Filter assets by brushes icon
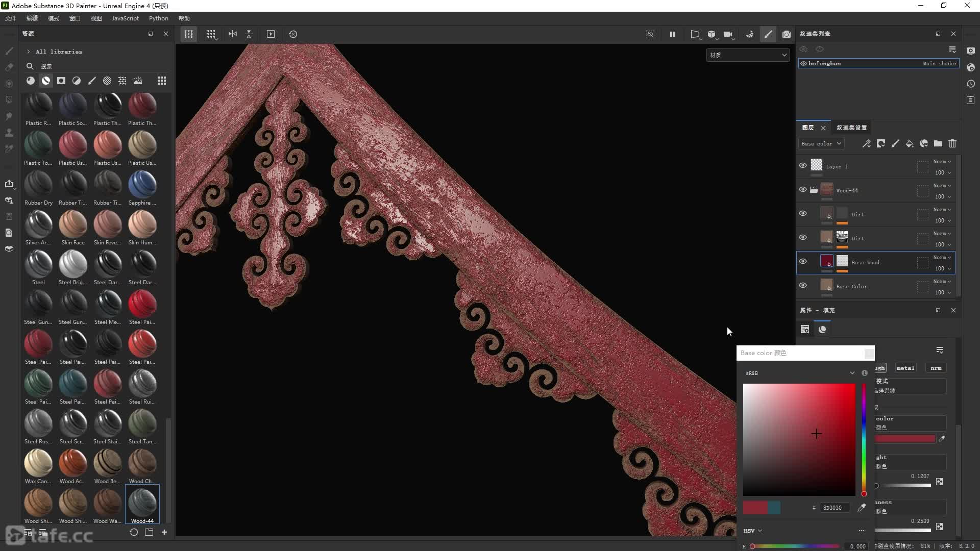Screen dimensions: 980x551 (x=92, y=81)
